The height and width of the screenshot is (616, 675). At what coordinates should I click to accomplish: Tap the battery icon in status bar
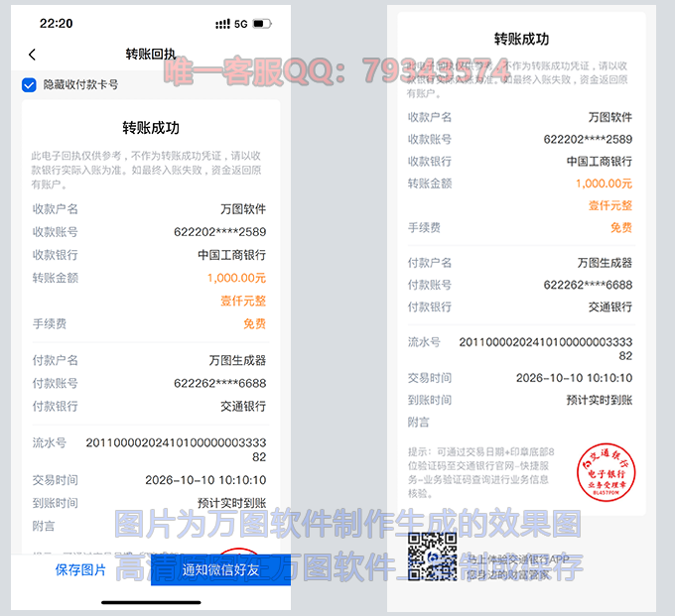click(261, 23)
